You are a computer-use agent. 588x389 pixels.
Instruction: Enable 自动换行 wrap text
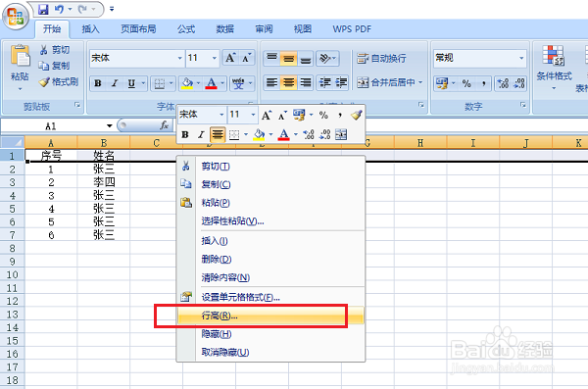(381, 59)
